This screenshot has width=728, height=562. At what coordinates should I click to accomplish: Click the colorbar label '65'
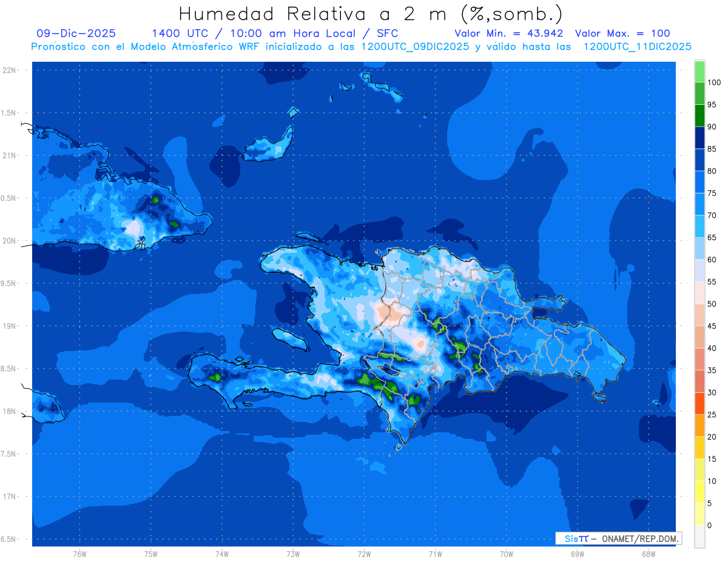712,238
